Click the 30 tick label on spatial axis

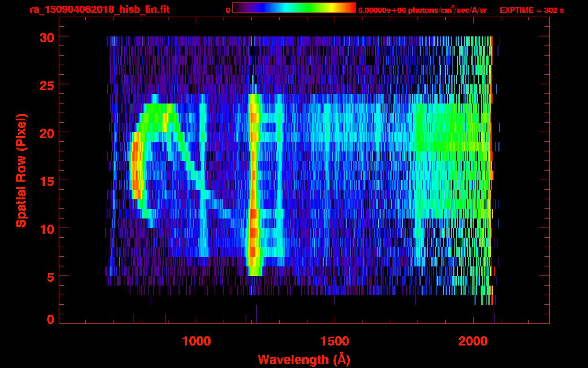click(47, 36)
